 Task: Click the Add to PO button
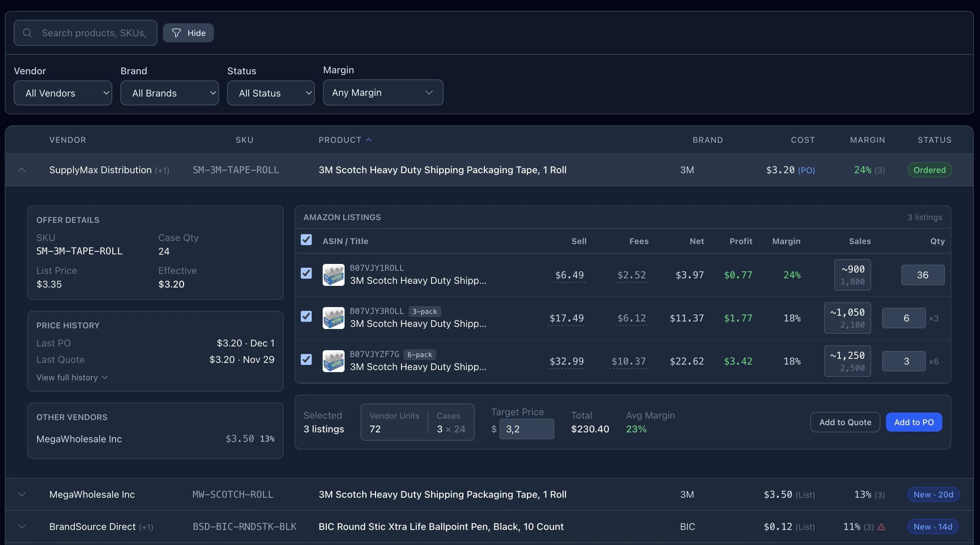913,422
